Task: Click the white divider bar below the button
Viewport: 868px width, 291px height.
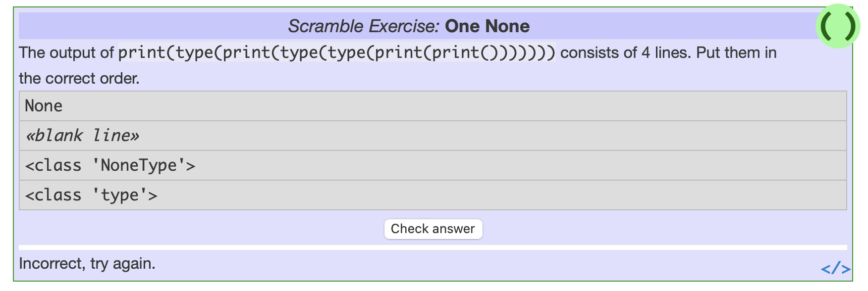Action: click(433, 247)
